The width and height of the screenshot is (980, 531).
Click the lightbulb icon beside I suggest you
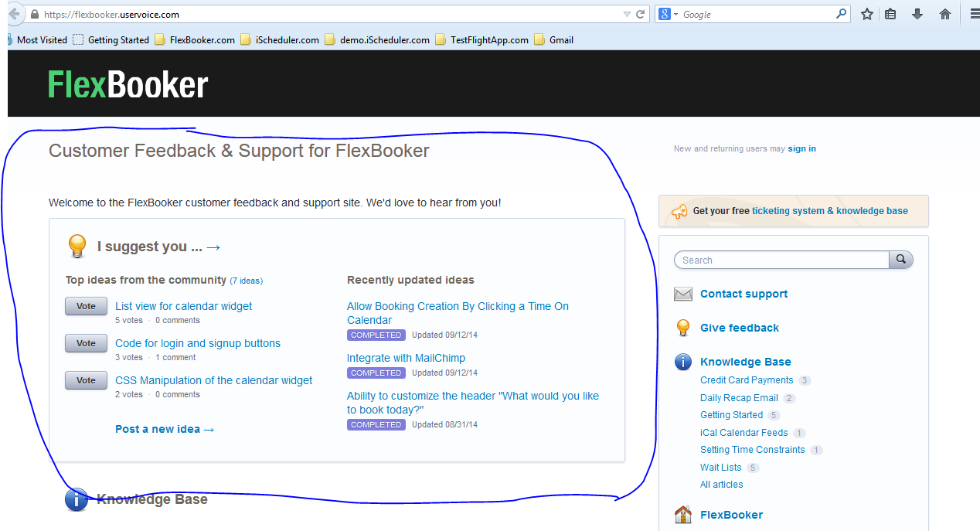77,246
